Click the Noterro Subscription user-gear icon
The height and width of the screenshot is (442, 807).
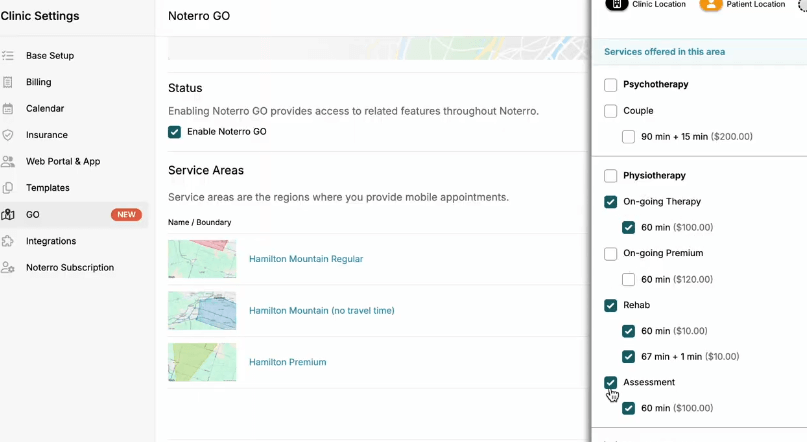click(x=8, y=268)
